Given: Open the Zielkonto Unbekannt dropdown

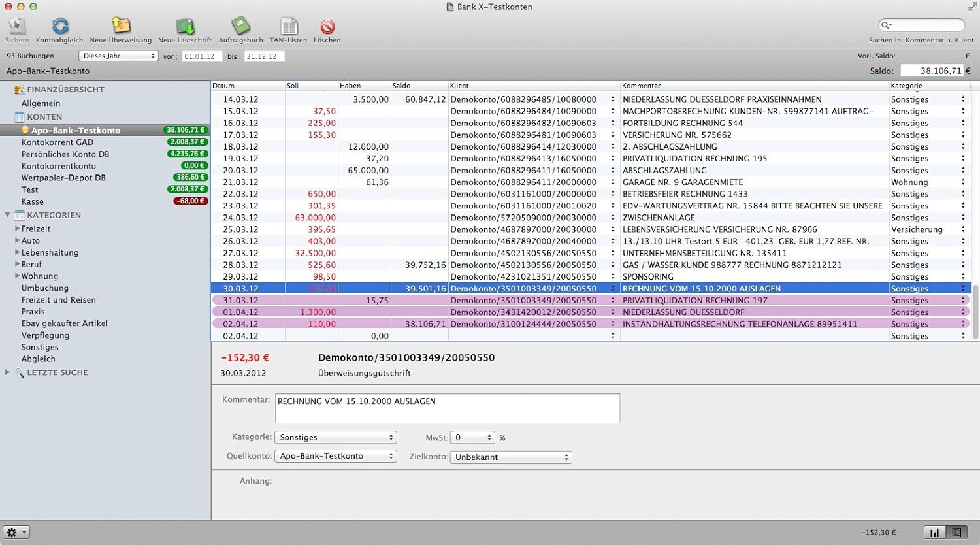Looking at the screenshot, I should [511, 457].
